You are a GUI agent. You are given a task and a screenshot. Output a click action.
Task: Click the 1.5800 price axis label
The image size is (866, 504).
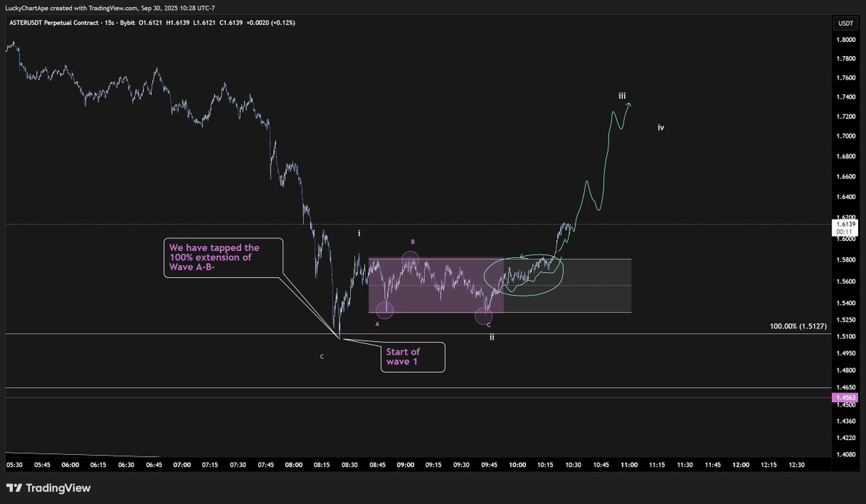(x=845, y=260)
